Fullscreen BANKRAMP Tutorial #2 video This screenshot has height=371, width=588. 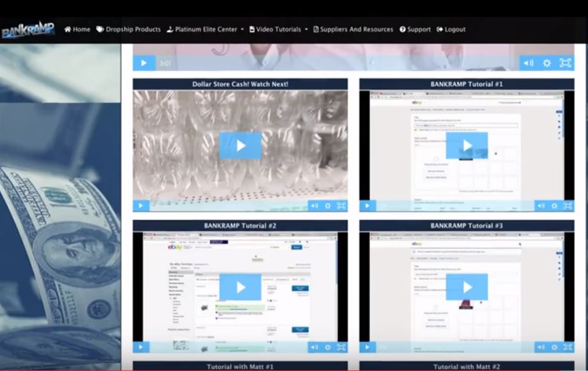pyautogui.click(x=341, y=347)
